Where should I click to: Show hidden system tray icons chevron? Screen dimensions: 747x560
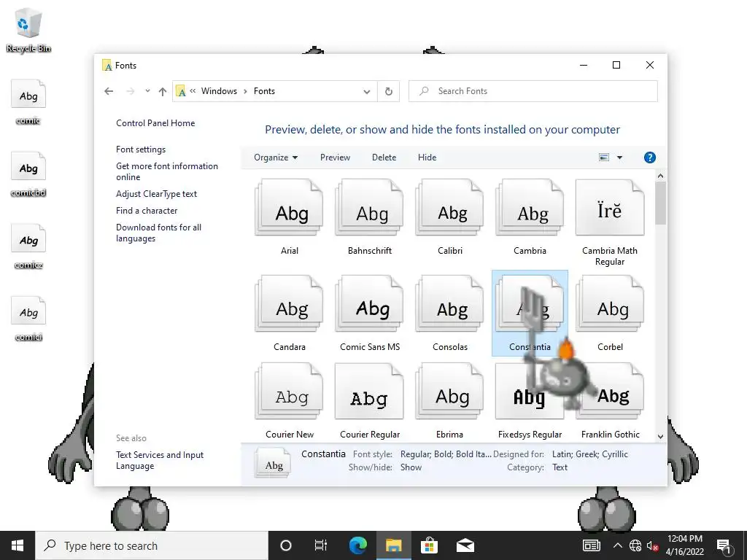[x=617, y=545]
